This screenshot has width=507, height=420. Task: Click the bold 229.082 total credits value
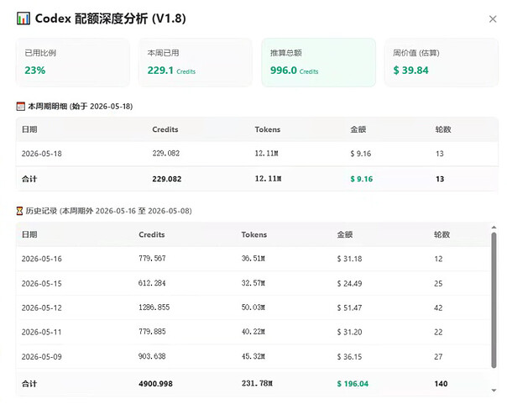click(167, 179)
